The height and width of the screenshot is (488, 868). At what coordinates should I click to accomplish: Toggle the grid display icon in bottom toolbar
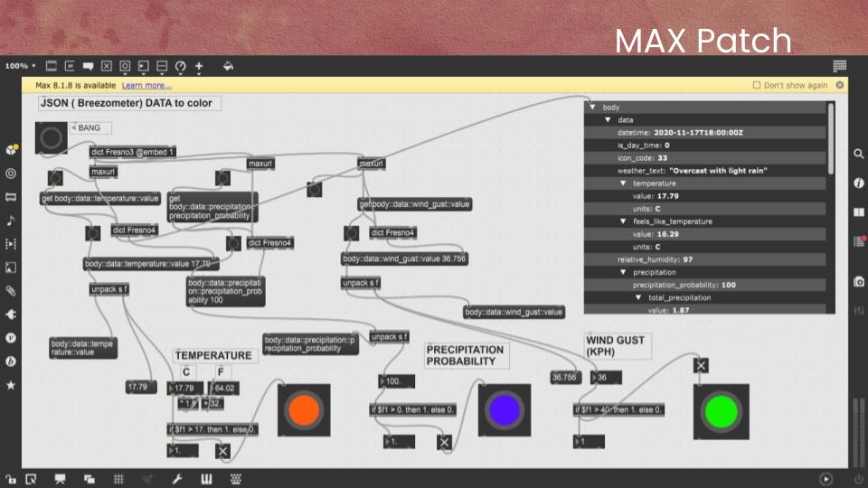click(x=118, y=479)
